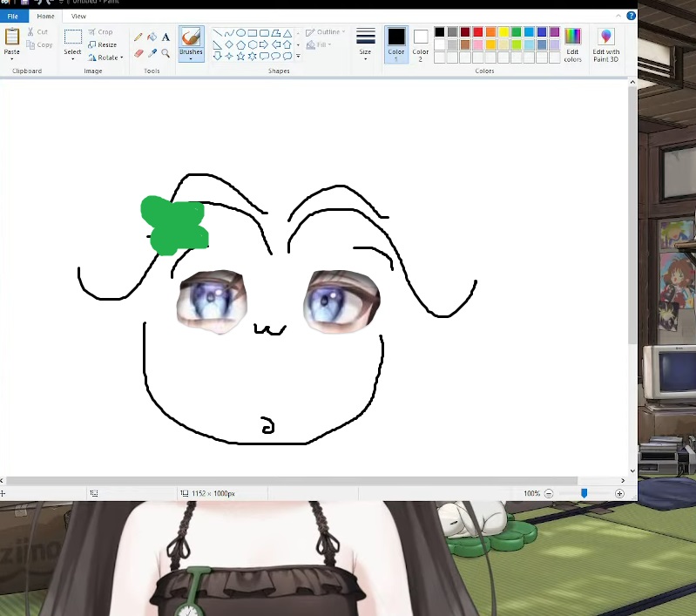Choose the Oval shape

click(240, 33)
